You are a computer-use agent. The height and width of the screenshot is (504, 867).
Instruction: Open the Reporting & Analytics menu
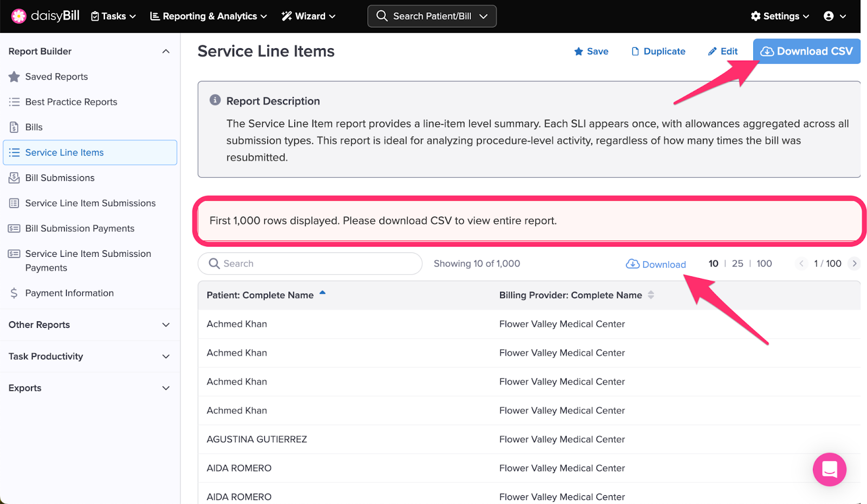209,16
